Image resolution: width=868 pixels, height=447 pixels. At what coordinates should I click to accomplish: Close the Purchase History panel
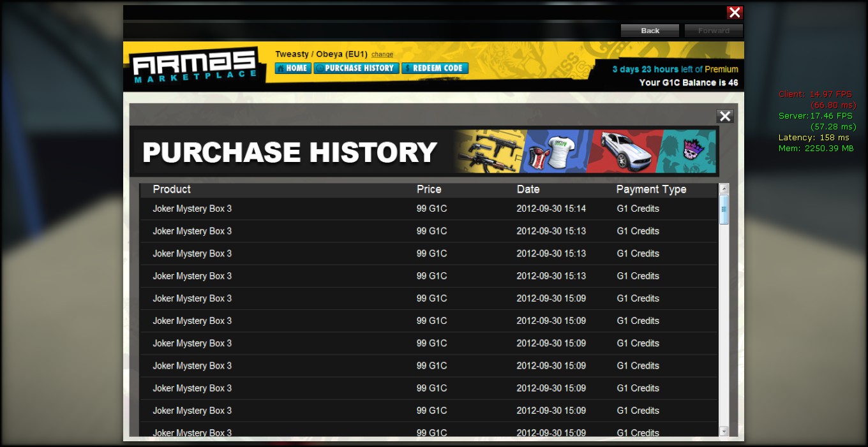[724, 115]
